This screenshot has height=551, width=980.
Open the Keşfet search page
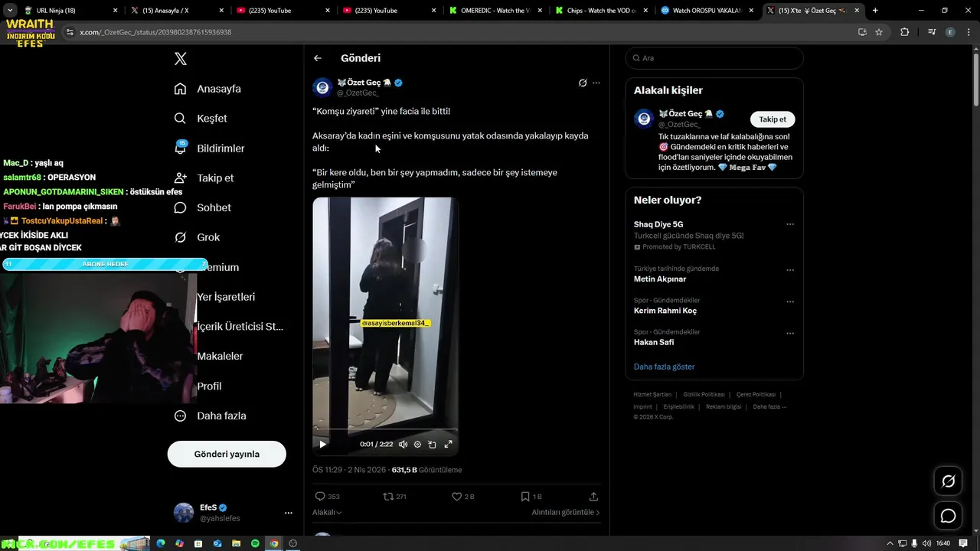tap(201, 119)
